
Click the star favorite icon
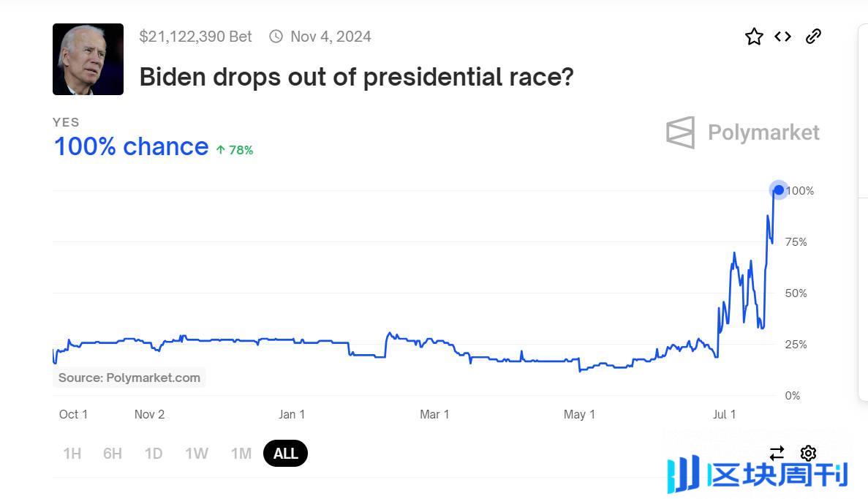[754, 37]
